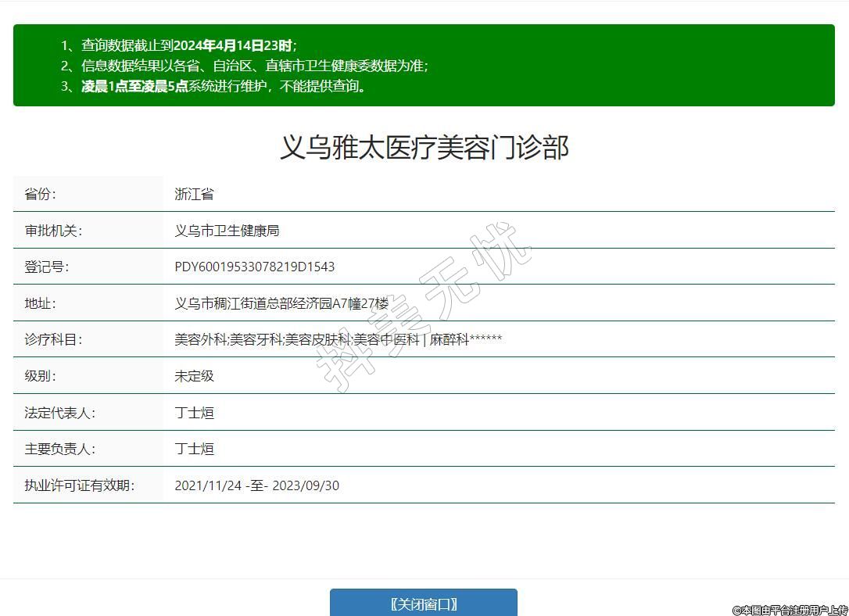The image size is (849, 616).
Task: Click the 浙江省 province value
Action: 194,194
